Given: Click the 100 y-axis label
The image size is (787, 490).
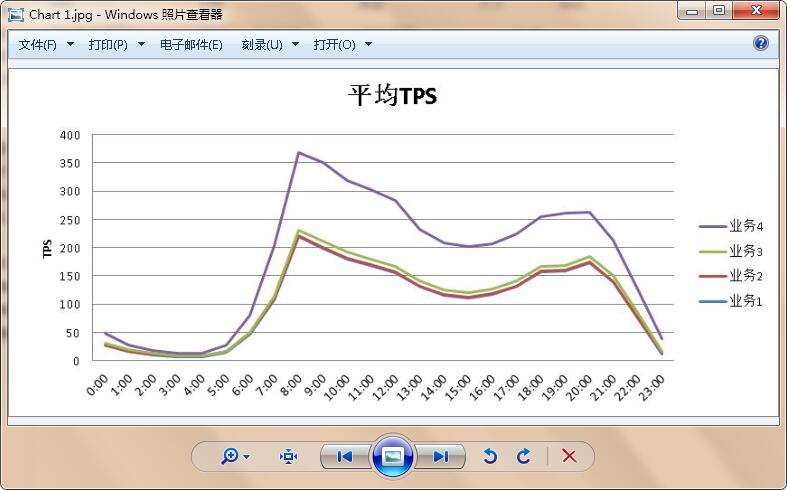Looking at the screenshot, I should pyautogui.click(x=70, y=304).
